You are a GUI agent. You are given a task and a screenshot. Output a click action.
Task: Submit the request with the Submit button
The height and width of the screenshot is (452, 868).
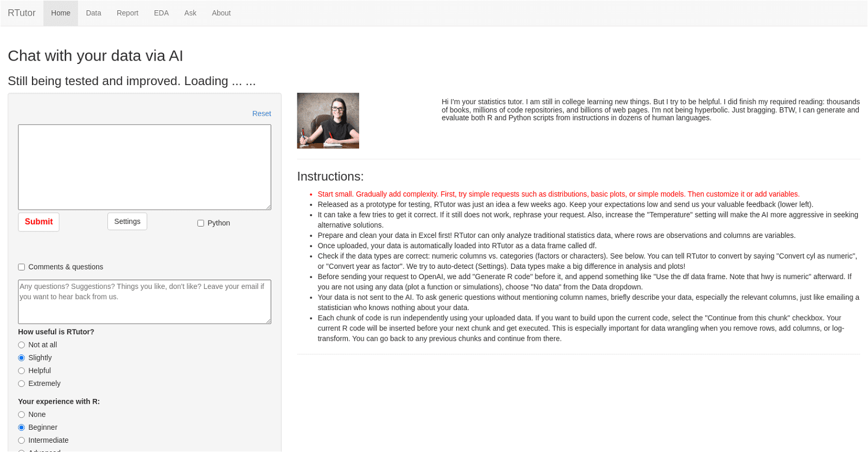[x=39, y=222]
